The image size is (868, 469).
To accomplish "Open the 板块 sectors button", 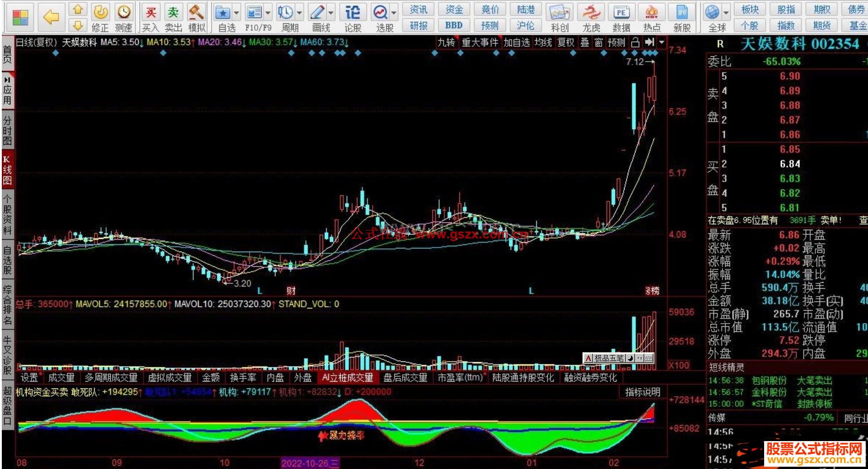I will tap(750, 10).
